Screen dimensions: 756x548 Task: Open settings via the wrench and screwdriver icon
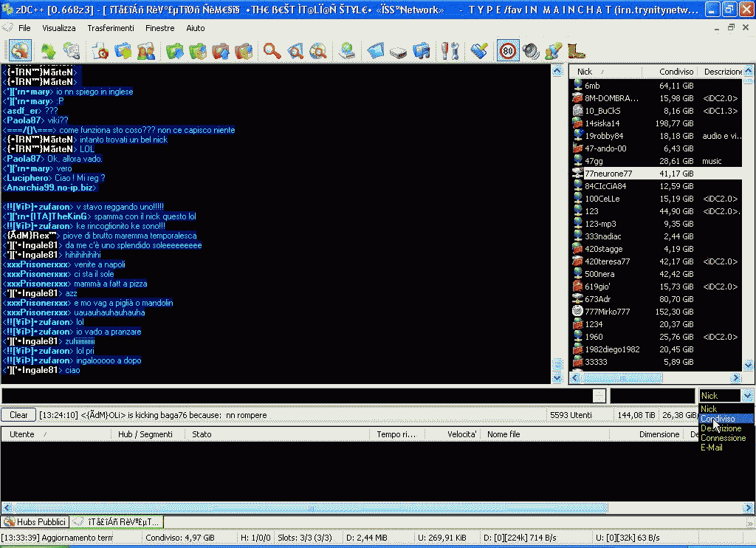point(450,51)
